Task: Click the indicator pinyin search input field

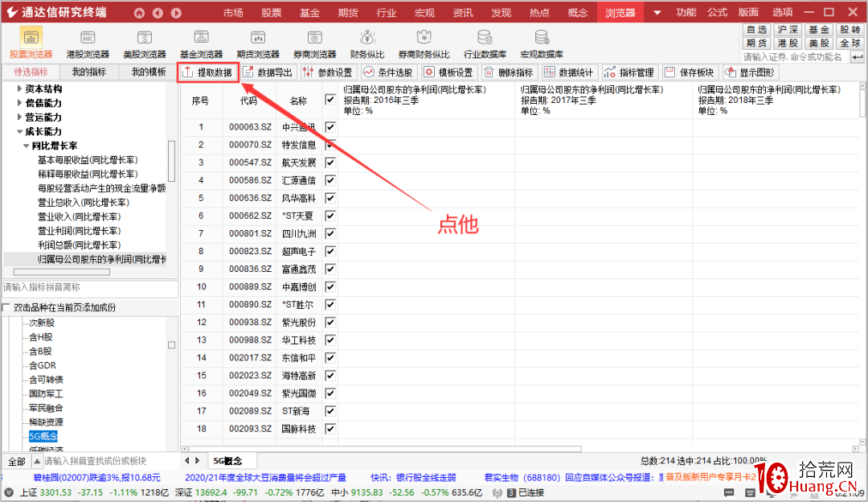Action: point(90,287)
